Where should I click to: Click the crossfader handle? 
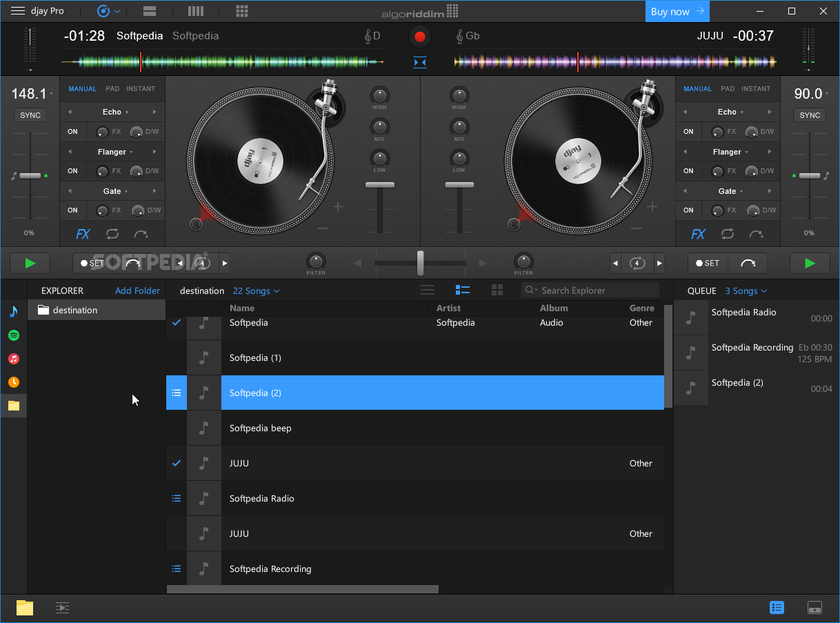point(420,263)
